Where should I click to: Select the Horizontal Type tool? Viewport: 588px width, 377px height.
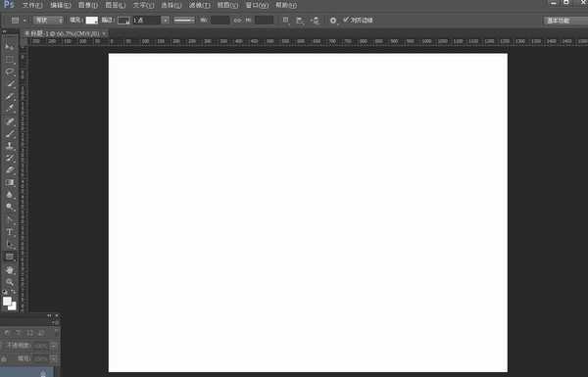[x=10, y=232]
